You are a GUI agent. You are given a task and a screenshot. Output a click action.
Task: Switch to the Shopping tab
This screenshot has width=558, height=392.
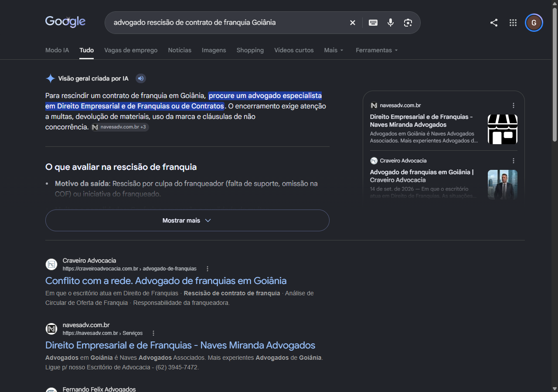(x=250, y=50)
